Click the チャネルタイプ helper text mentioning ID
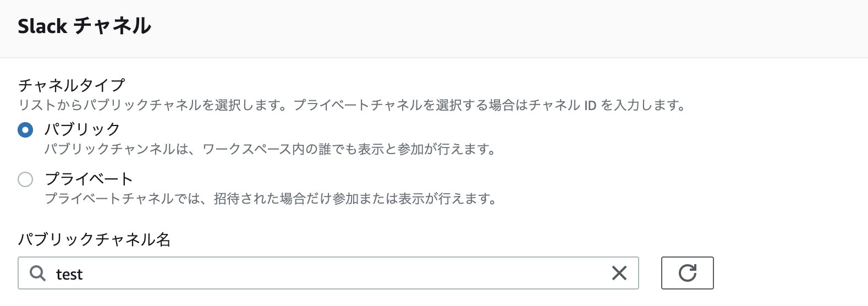 tap(352, 105)
